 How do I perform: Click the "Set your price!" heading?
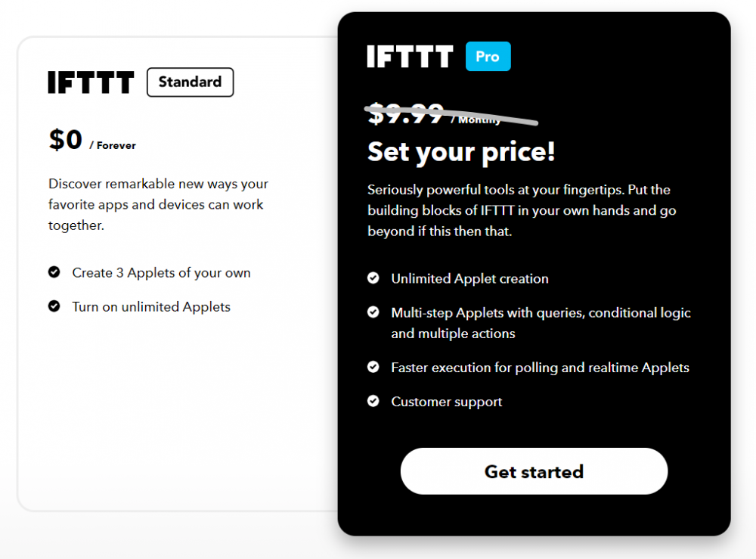(461, 152)
